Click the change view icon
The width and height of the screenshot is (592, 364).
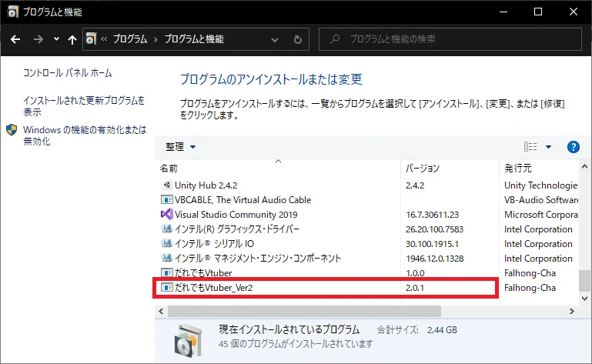530,146
